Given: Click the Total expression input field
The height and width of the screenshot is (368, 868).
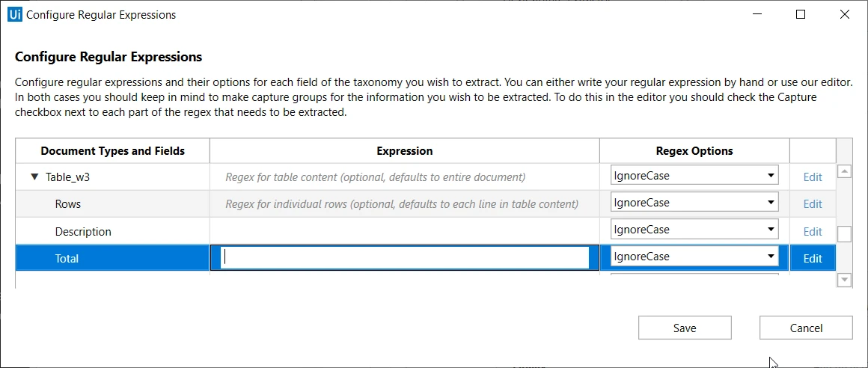Looking at the screenshot, I should pyautogui.click(x=405, y=258).
